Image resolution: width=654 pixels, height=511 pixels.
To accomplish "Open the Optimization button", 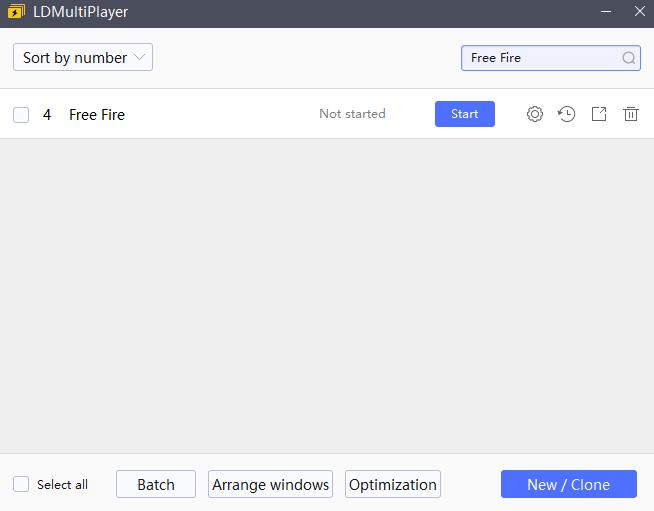I will [x=393, y=484].
